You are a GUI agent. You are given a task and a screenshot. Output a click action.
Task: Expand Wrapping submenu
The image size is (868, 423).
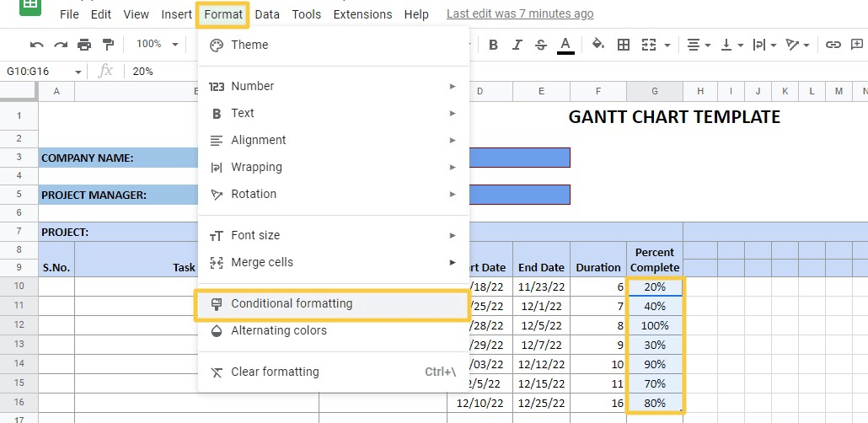click(x=333, y=167)
